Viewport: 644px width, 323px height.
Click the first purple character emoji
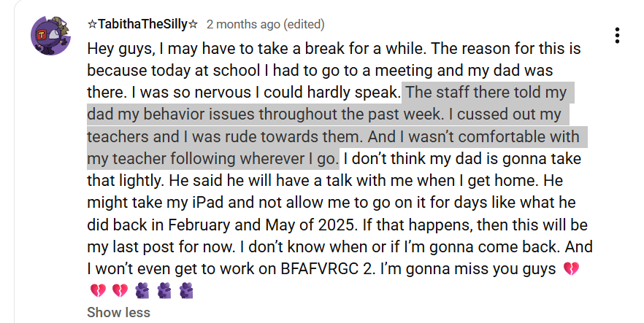tap(143, 292)
